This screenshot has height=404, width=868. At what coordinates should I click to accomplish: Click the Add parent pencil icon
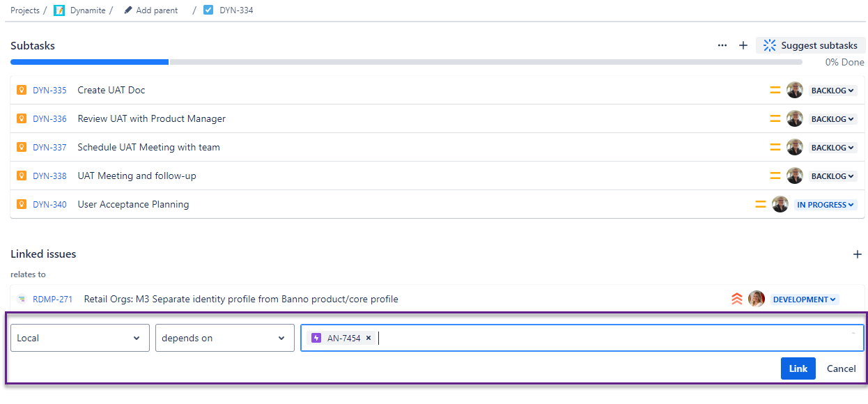point(127,10)
